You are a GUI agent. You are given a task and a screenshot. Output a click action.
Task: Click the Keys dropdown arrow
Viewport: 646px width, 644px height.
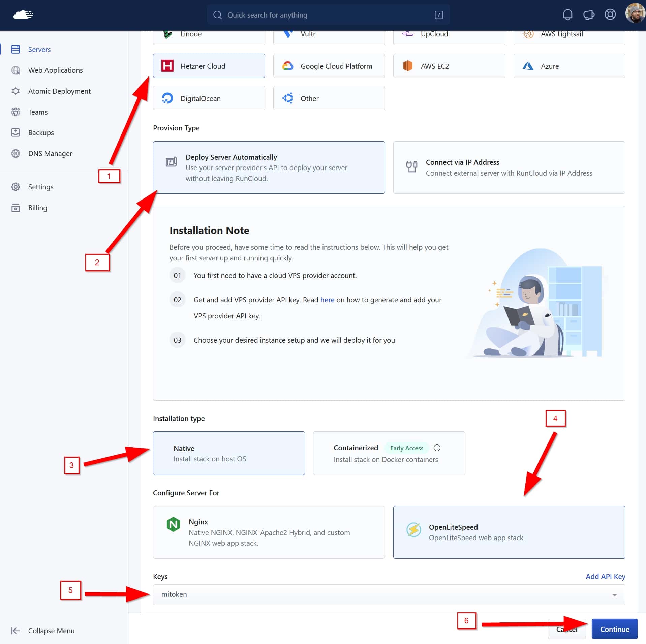coord(614,595)
